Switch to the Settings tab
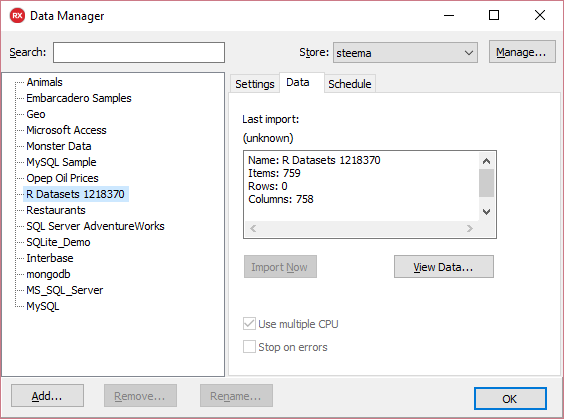 pos(255,84)
